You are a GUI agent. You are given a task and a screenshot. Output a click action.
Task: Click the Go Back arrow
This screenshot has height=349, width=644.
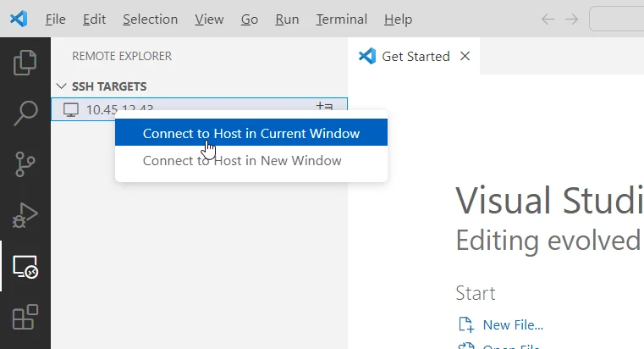548,19
